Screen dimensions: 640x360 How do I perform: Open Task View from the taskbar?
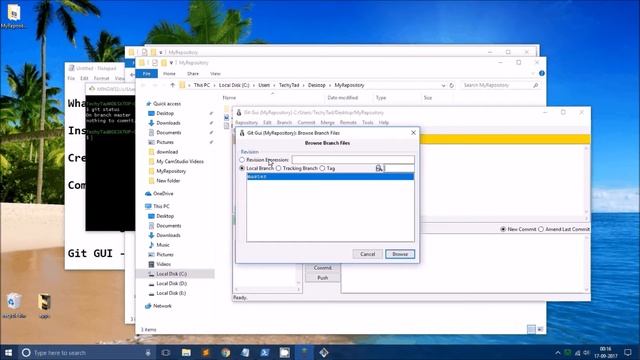pos(166,353)
